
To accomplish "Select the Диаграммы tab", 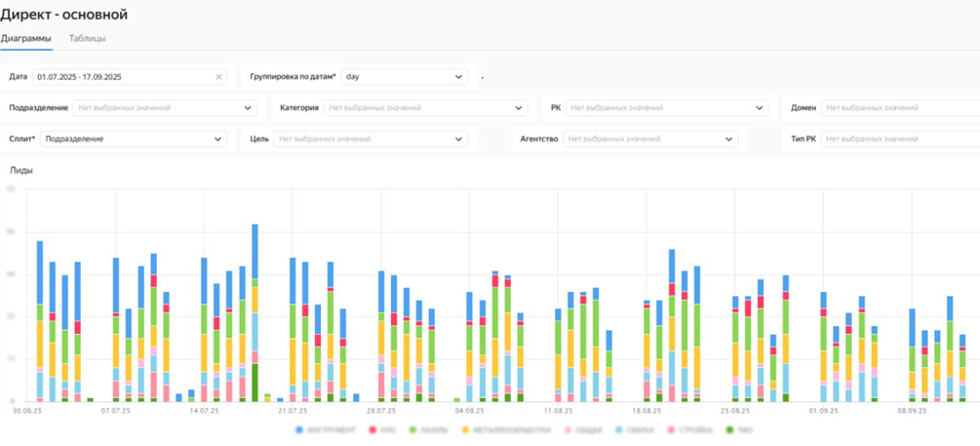I will coord(26,39).
